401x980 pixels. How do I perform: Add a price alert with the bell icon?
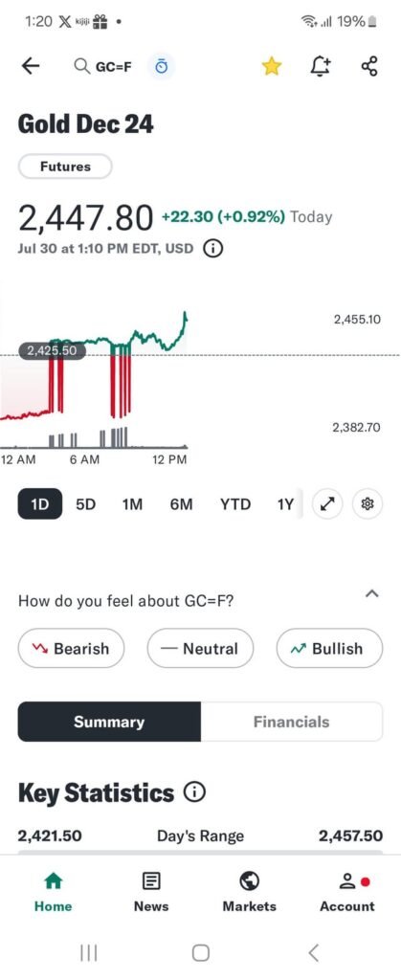[321, 66]
